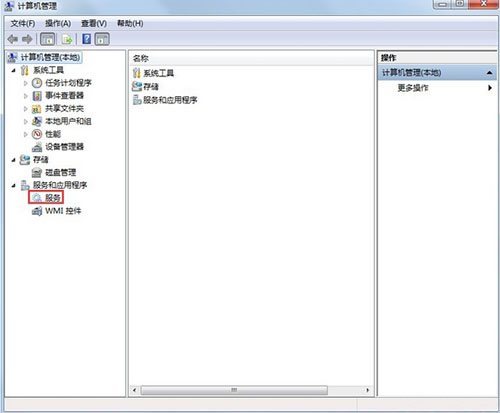
Task: Collapse the 服务和应用程序 tree node
Action: point(14,186)
